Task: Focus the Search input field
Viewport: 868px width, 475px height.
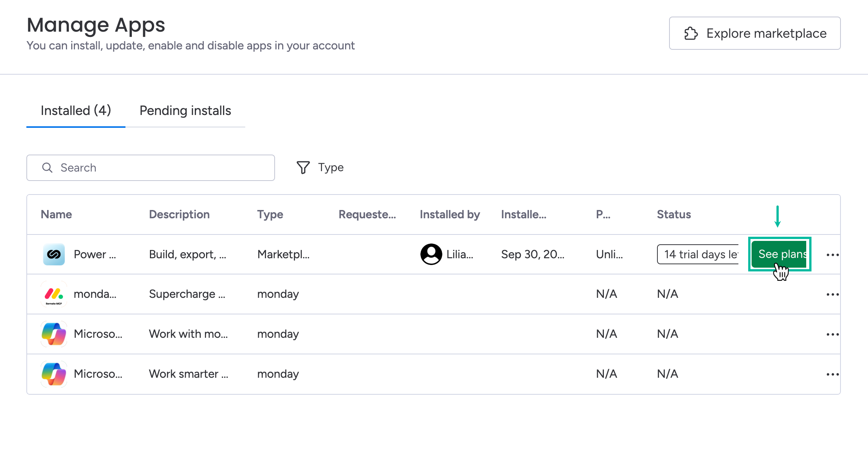Action: [x=151, y=168]
